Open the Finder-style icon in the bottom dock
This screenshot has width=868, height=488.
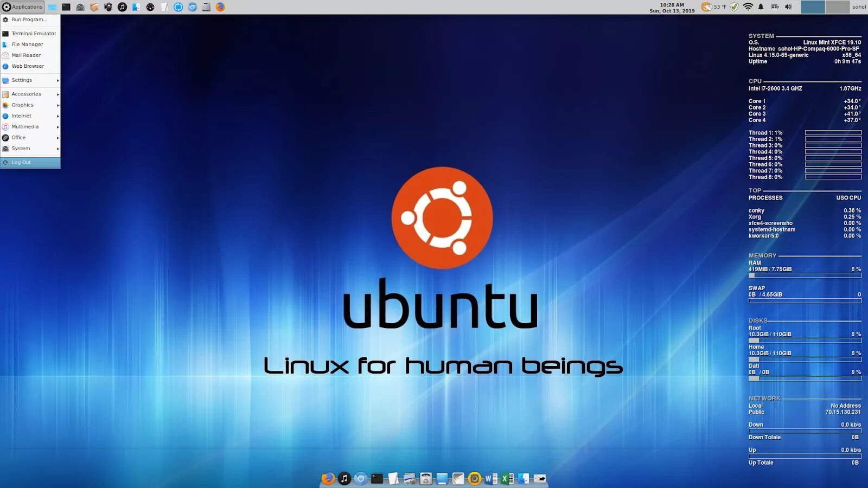(x=524, y=478)
